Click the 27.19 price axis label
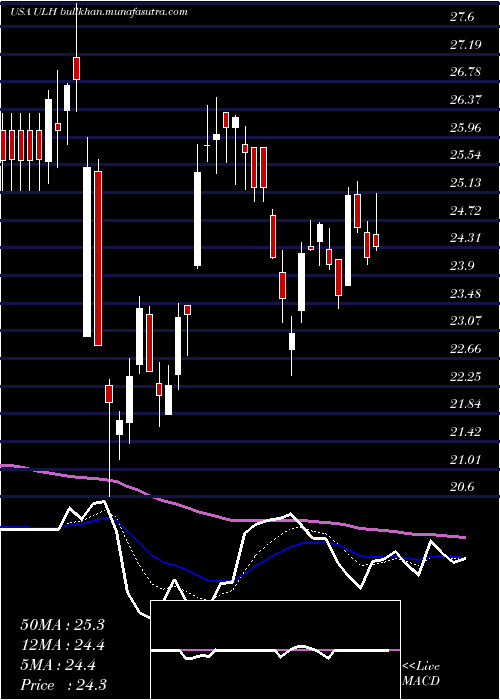Image resolution: width=500 pixels, height=700 pixels. pos(466,44)
